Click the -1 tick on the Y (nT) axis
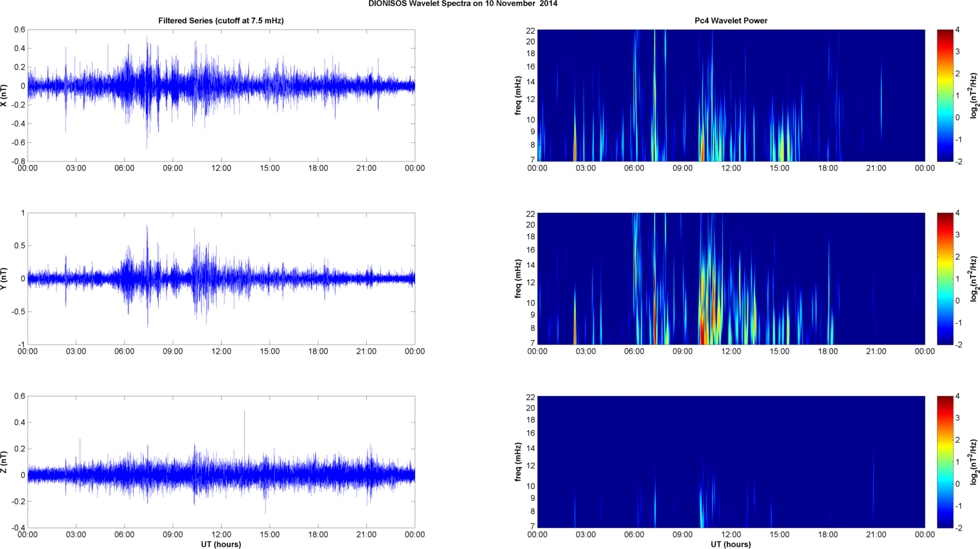 pos(22,345)
